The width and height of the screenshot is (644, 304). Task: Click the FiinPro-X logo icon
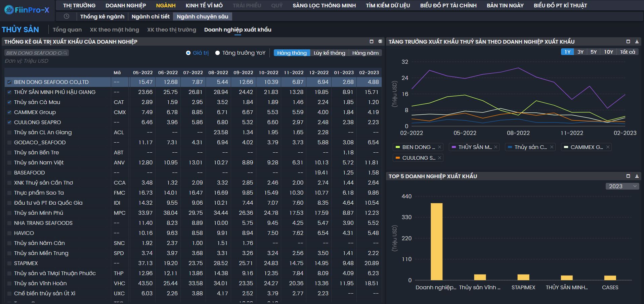(x=9, y=10)
